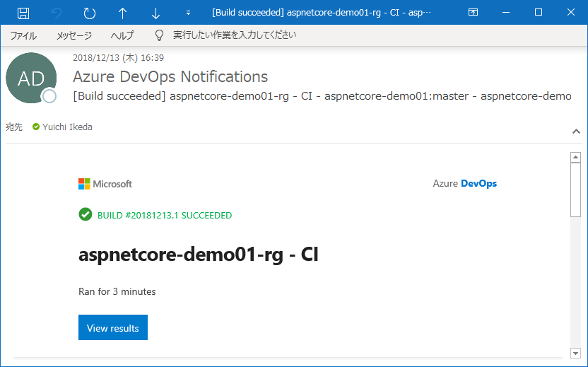Open the ヘルプ tab
This screenshot has width=588, height=367.
[122, 35]
